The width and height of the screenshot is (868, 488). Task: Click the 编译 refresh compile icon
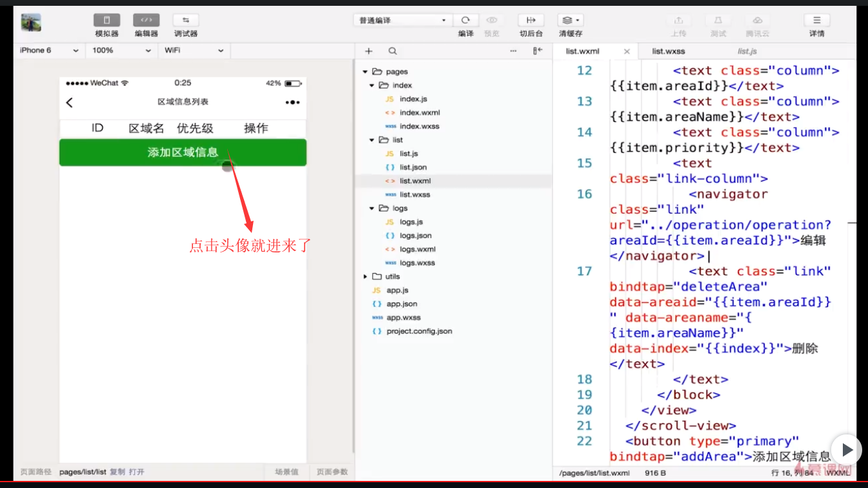click(465, 21)
